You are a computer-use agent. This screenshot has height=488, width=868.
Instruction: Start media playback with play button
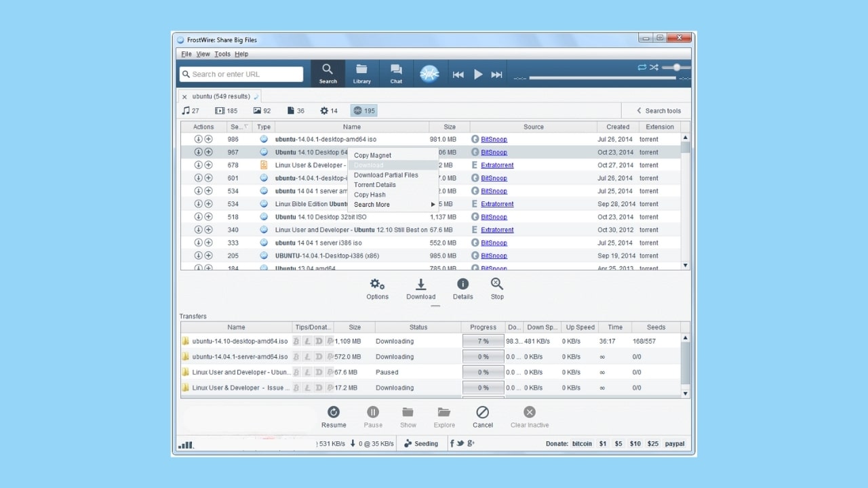click(x=478, y=75)
